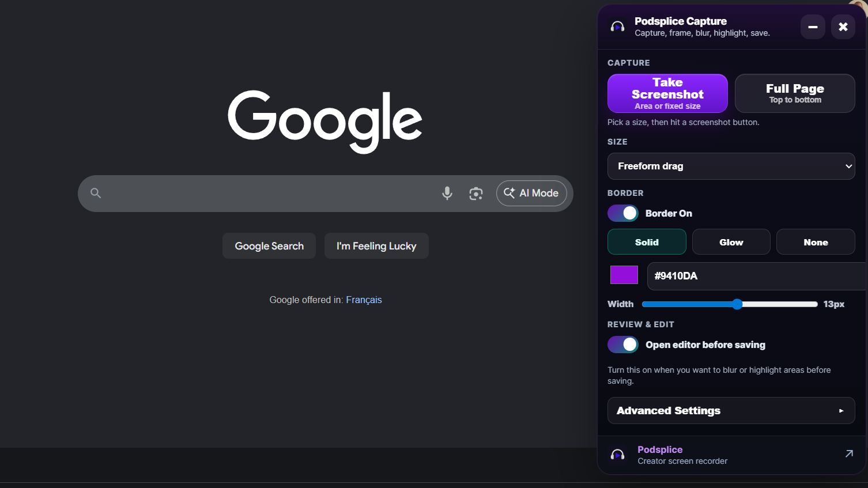The height and width of the screenshot is (488, 868).
Task: Select the Glow border style
Action: [x=731, y=242]
